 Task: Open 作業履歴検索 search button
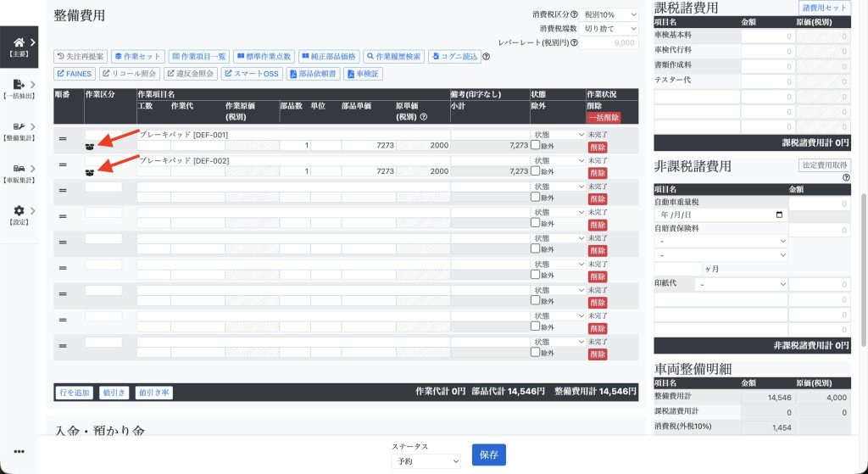[x=394, y=57]
